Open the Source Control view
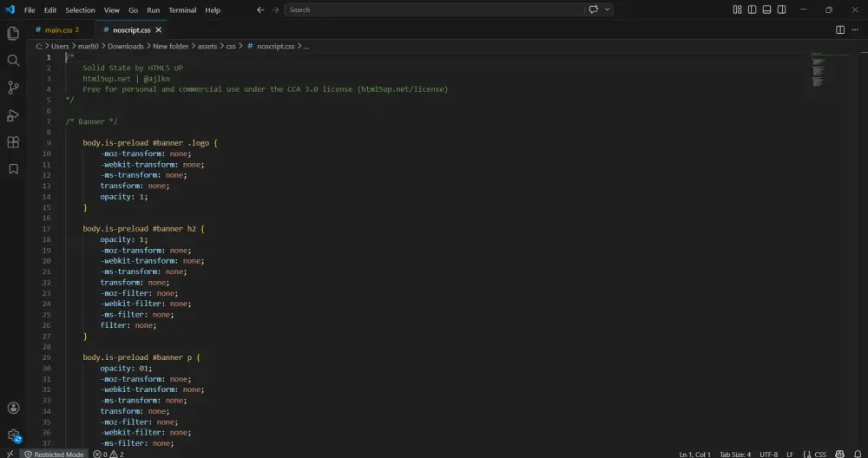Image resolution: width=868 pixels, height=458 pixels. 13,88
